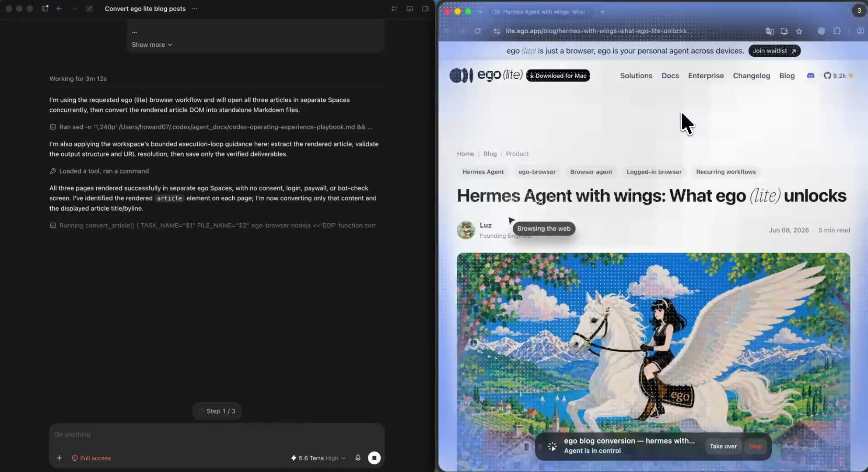Follow the Home breadcrumb link

[465, 154]
